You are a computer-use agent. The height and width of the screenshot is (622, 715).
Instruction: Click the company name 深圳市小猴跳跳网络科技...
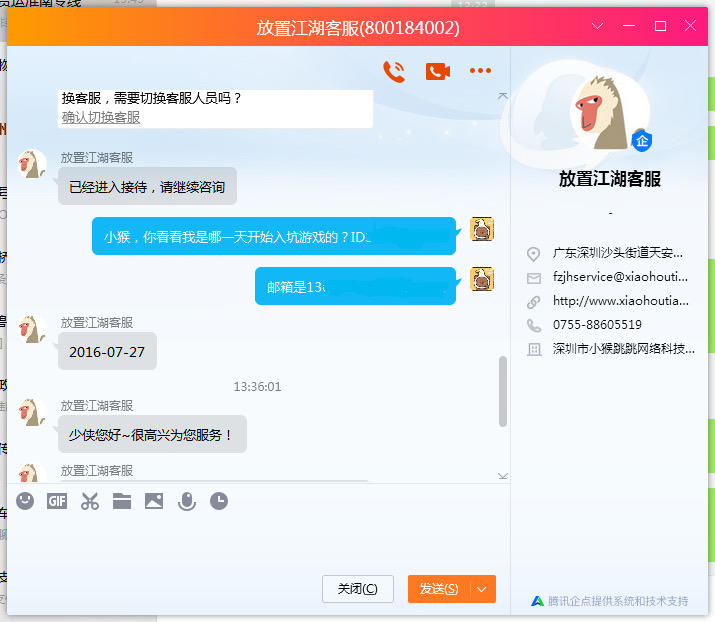pos(624,349)
